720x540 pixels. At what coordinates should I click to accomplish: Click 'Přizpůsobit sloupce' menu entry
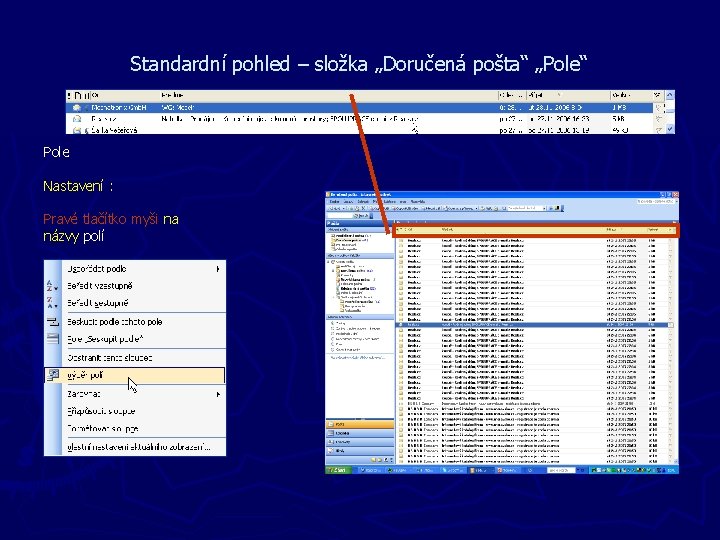coord(135,411)
